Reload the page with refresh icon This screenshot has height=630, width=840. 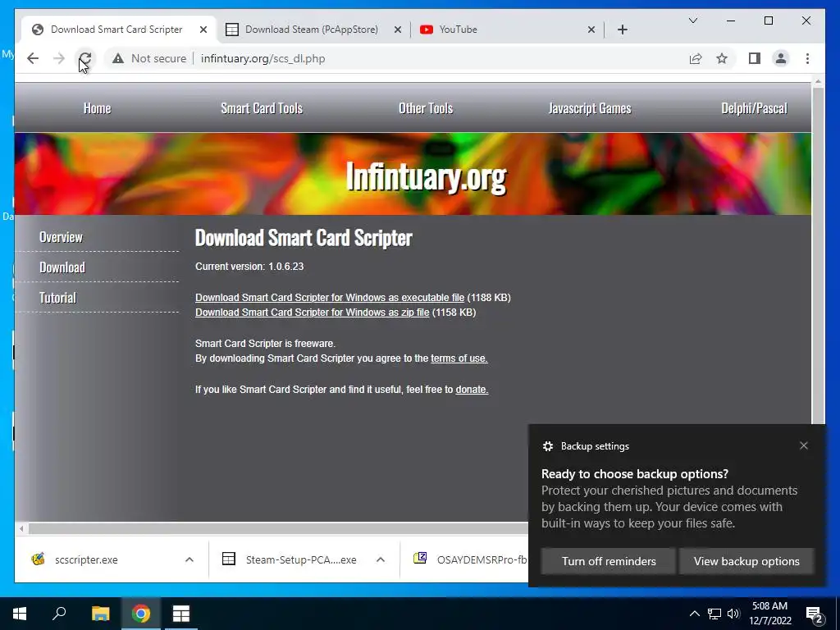tap(85, 58)
